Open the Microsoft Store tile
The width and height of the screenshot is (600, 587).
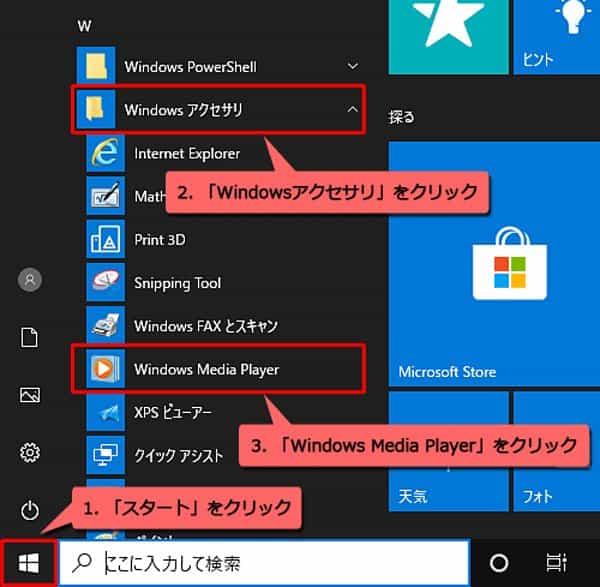pos(494,264)
